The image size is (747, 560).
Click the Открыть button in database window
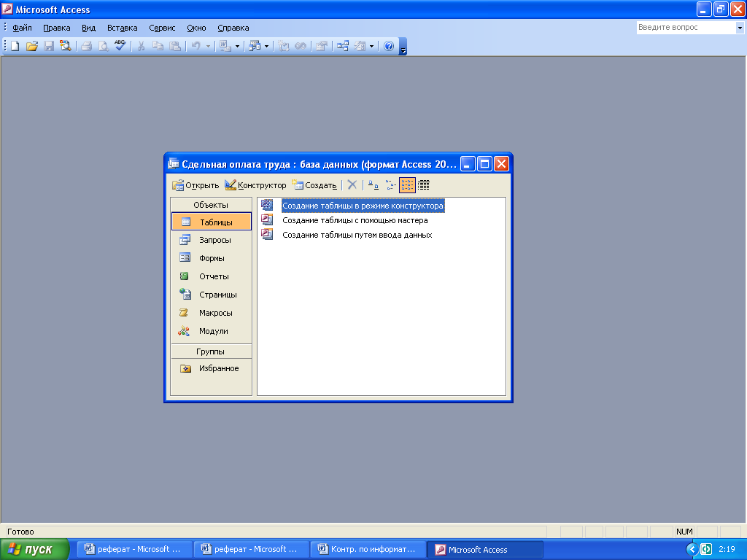[196, 185]
